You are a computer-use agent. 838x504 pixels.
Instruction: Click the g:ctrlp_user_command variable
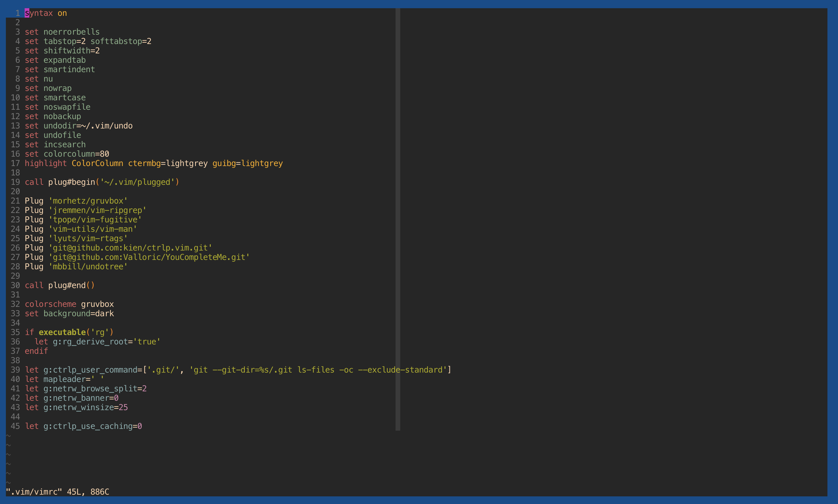(x=90, y=370)
